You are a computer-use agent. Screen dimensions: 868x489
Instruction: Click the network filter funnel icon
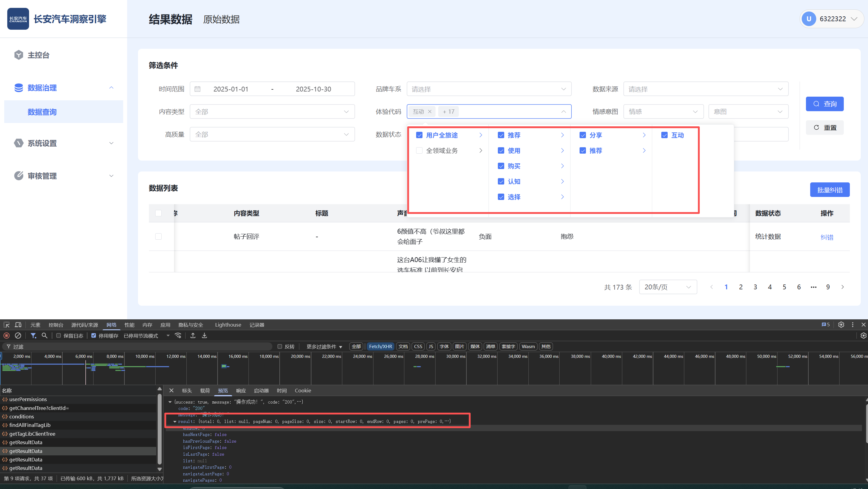[x=33, y=336]
